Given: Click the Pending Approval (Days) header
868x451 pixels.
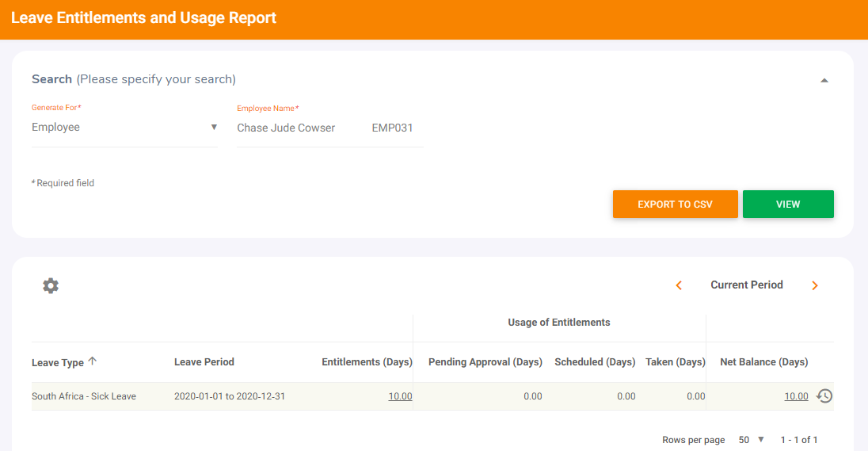Looking at the screenshot, I should pyautogui.click(x=485, y=361).
